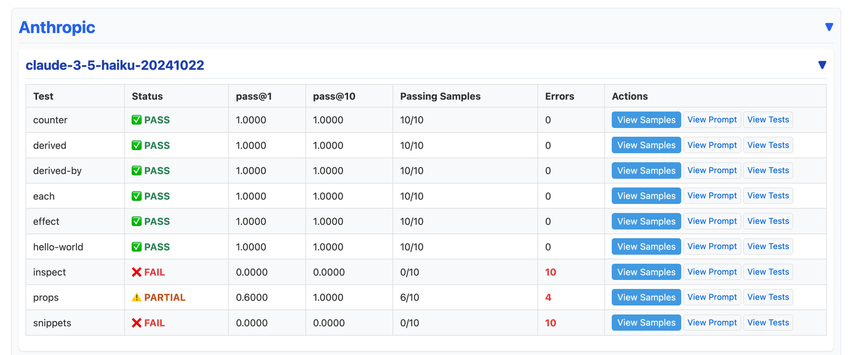View Tests for the props test
Image resolution: width=868 pixels, height=355 pixels.
(768, 297)
